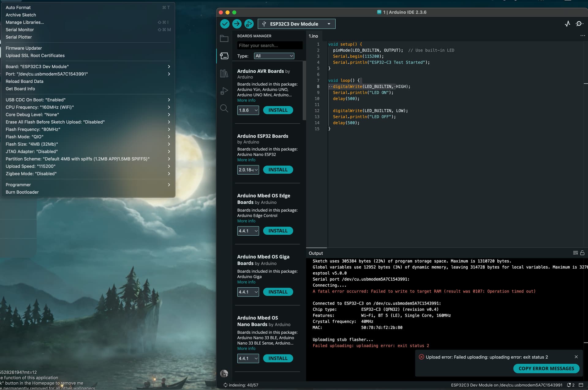The height and width of the screenshot is (390, 588).
Task: Toggle the Output panel lock icon
Action: coord(582,253)
